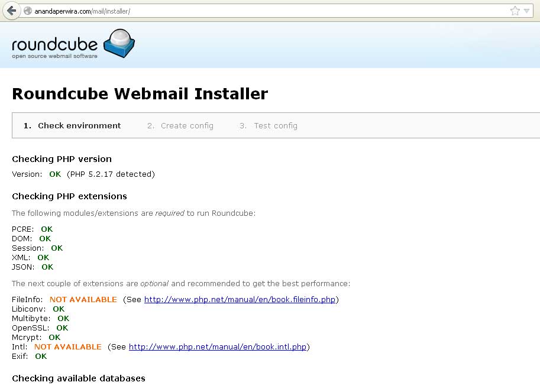Click the OK status next to PCRE
Screen dimensions: 540x392
click(47, 229)
